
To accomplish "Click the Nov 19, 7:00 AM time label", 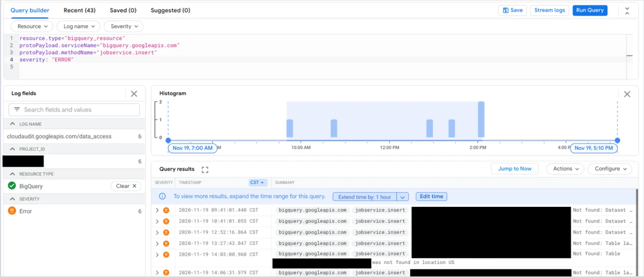I will tap(192, 148).
